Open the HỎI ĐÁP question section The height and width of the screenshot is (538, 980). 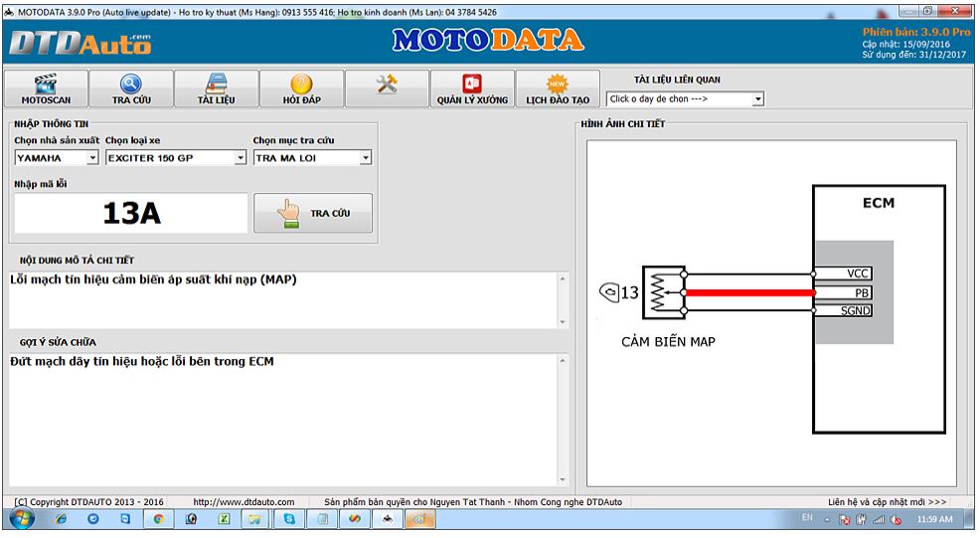[301, 89]
